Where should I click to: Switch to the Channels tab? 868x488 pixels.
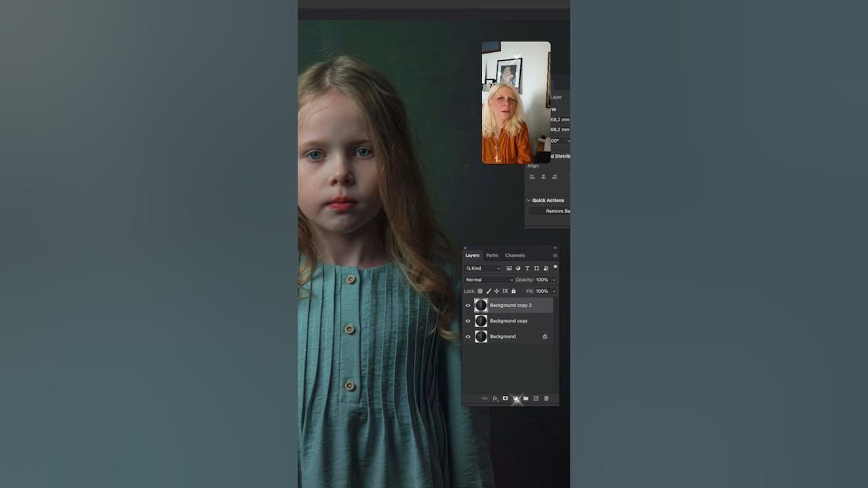[515, 256]
